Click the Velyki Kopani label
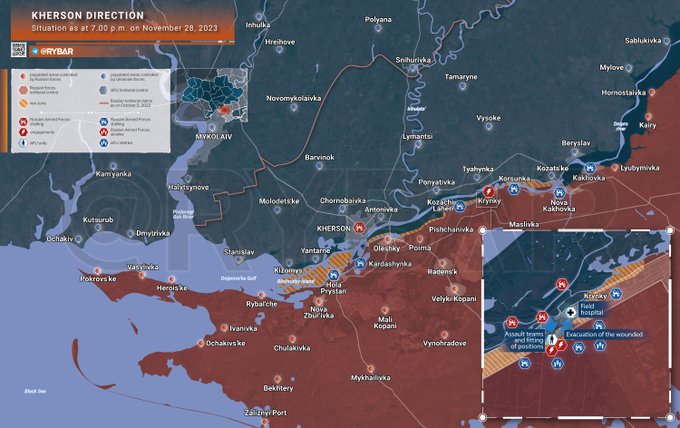Screen dimensions: 680x428 click(454, 299)
